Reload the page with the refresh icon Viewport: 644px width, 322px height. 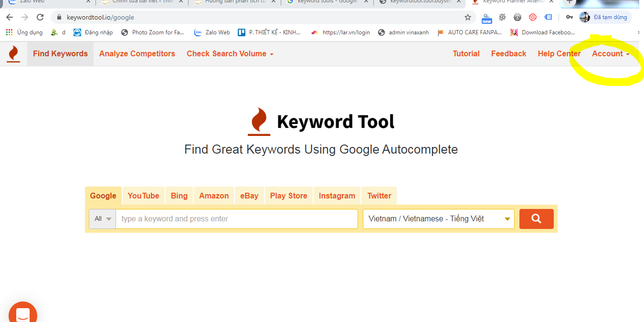tap(40, 17)
